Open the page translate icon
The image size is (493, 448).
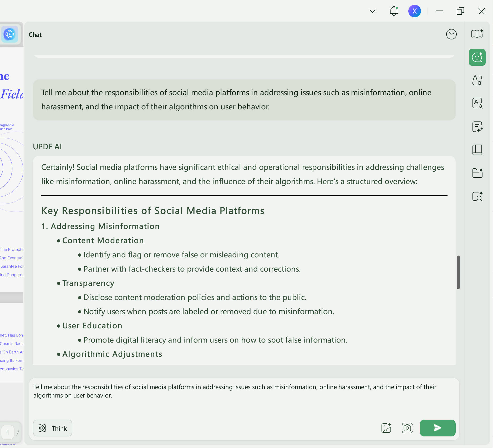[477, 103]
